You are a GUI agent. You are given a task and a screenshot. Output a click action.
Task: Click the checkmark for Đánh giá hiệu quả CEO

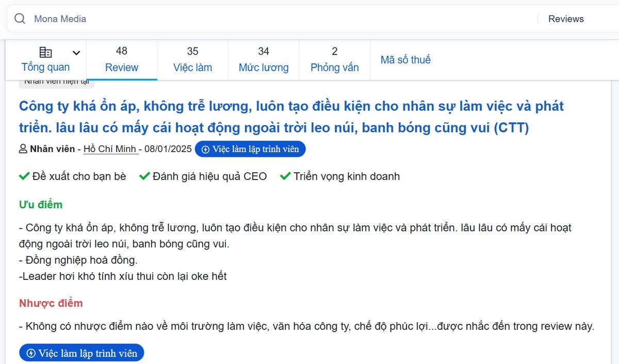point(144,177)
